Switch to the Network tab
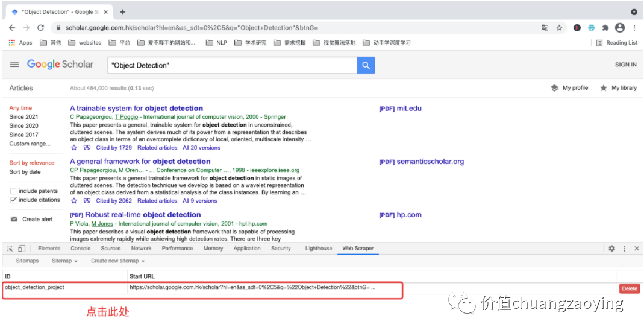644x333 pixels. click(x=142, y=249)
